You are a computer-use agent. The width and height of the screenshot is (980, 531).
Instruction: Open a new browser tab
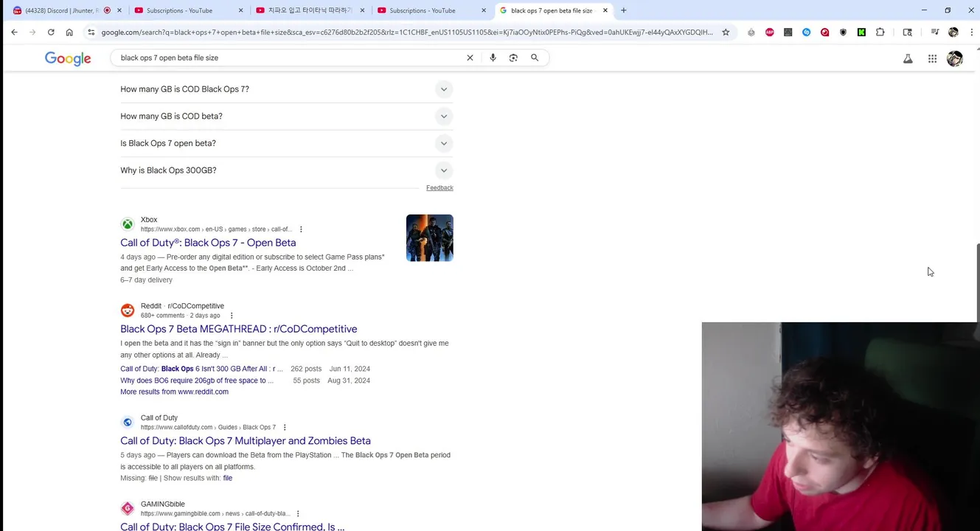tap(624, 10)
